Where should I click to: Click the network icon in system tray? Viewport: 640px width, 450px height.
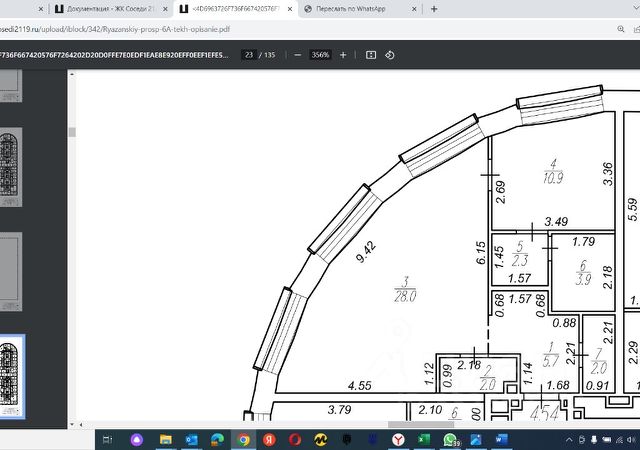(x=620, y=440)
